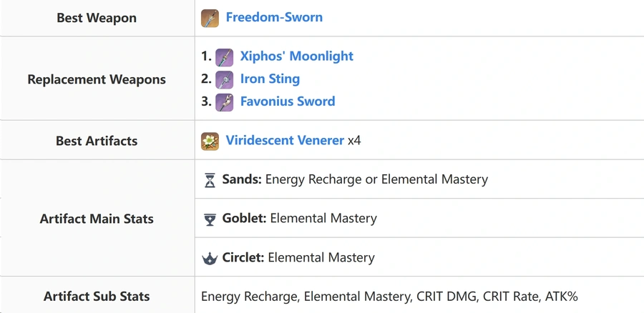
Task: Open the Xiphos' Moonlight link
Action: (x=296, y=56)
